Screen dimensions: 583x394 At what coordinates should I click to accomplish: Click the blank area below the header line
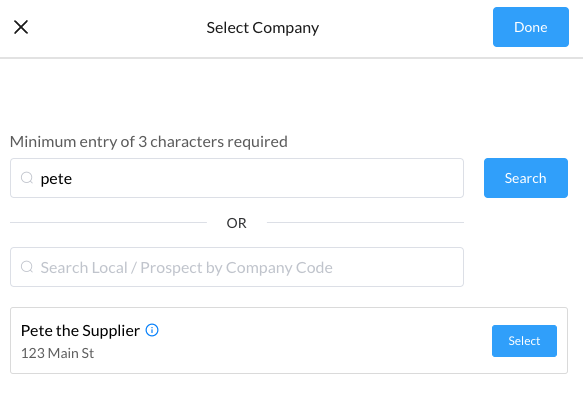[x=292, y=93]
